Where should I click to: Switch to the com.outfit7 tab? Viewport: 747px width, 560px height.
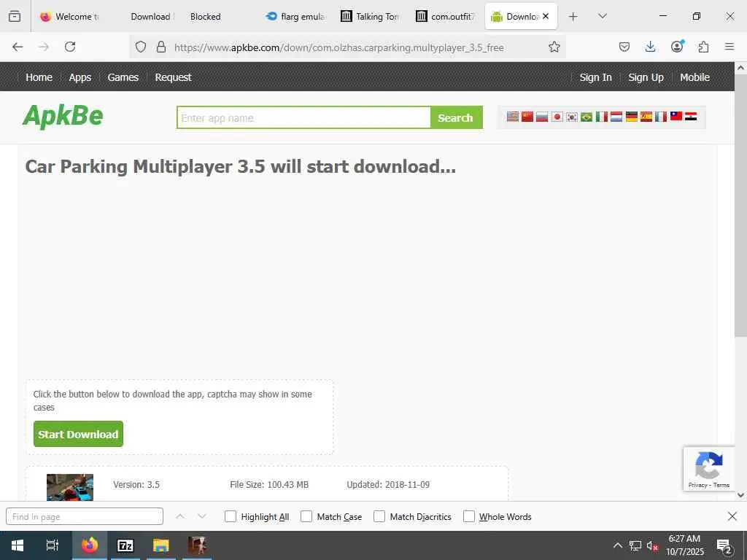point(446,17)
